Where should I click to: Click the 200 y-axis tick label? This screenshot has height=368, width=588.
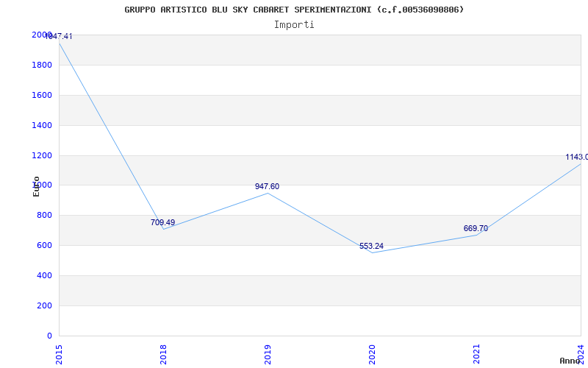pos(44,305)
